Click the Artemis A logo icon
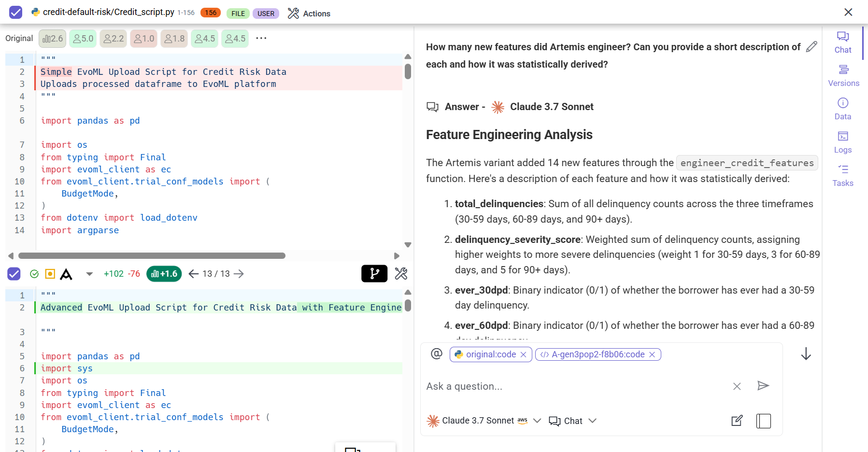Viewport: 868px width, 452px height. [66, 274]
